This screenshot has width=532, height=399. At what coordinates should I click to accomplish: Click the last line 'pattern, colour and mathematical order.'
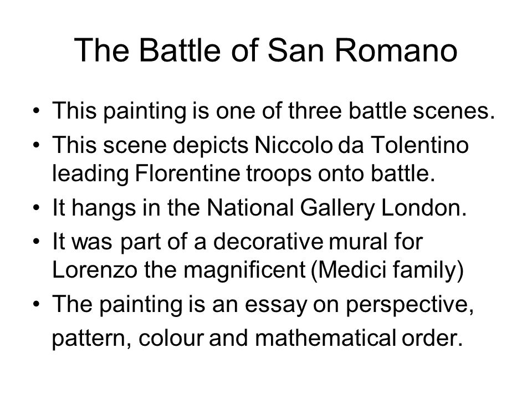click(x=257, y=338)
